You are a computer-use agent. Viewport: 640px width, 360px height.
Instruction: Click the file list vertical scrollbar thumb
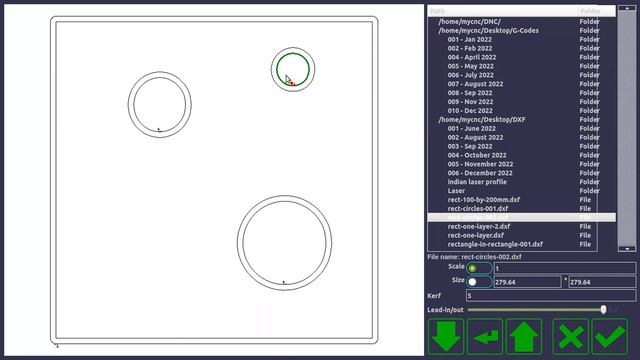627,128
